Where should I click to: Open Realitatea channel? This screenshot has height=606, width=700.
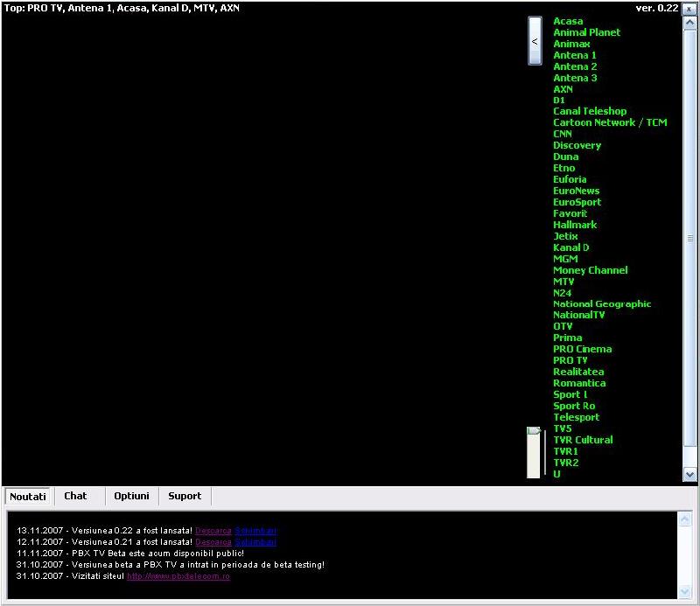pos(578,372)
